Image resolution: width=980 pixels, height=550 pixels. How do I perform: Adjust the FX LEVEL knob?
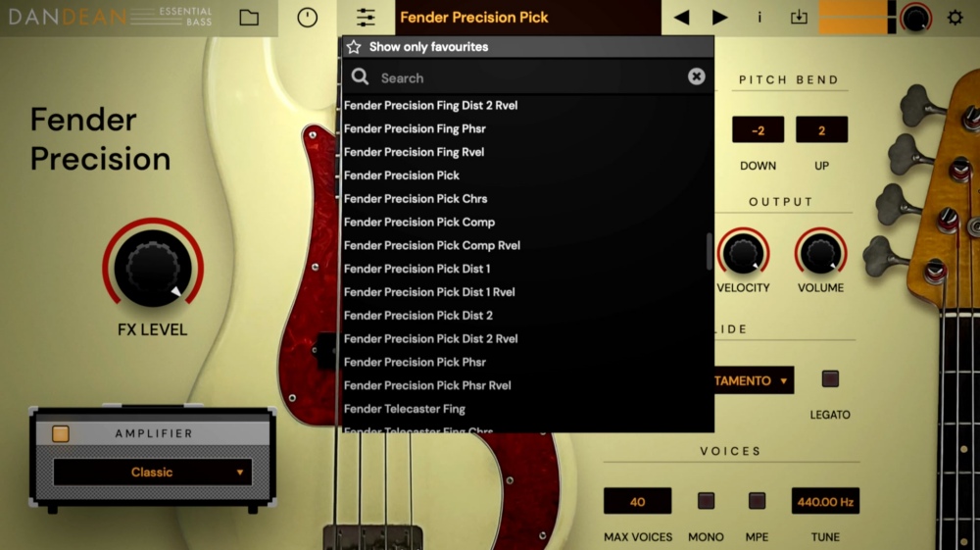coord(153,268)
